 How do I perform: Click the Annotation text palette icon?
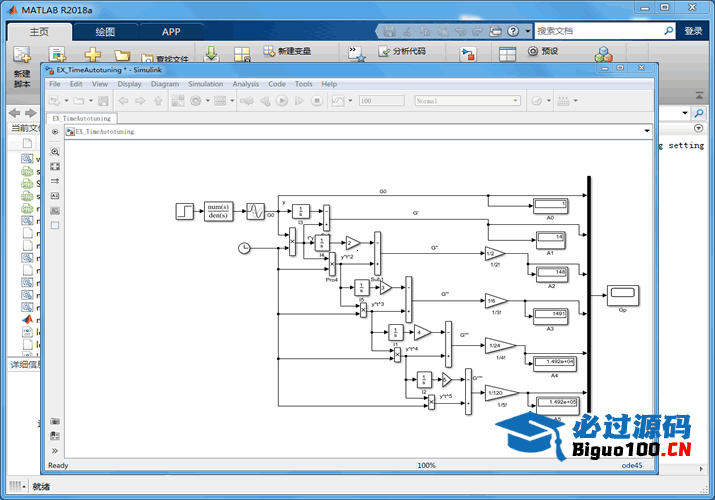click(x=55, y=196)
